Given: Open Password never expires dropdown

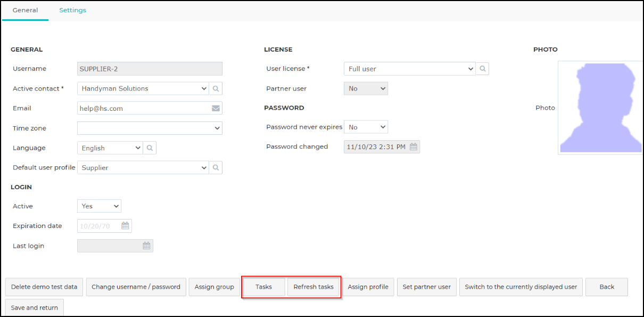Looking at the screenshot, I should coord(366,127).
